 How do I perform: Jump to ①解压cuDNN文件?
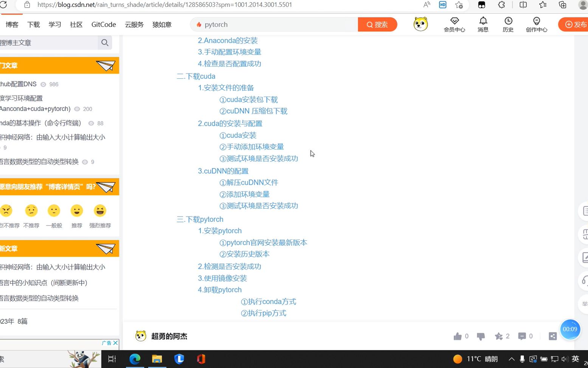click(249, 182)
